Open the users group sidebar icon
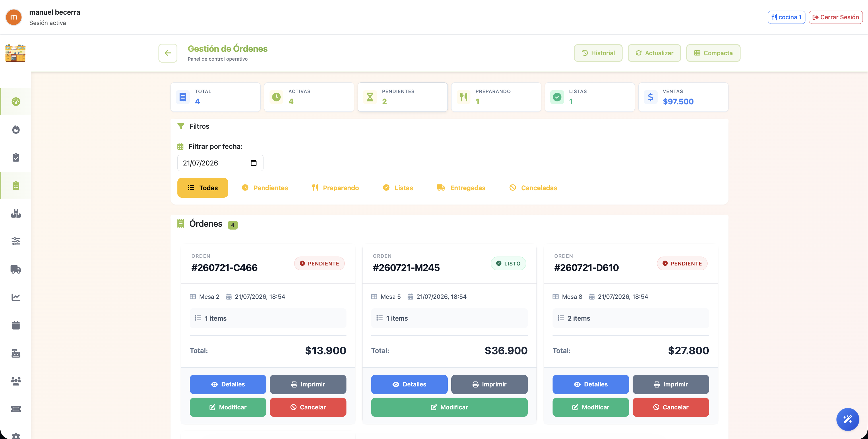The width and height of the screenshot is (868, 439). pos(16,381)
